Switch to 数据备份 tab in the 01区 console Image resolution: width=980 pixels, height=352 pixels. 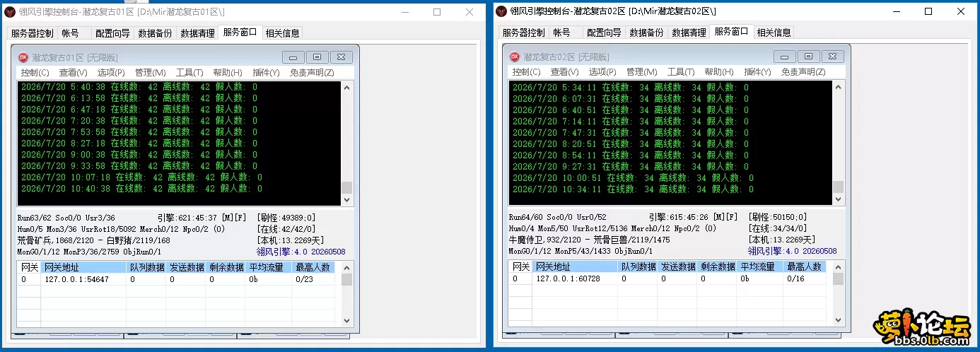click(x=155, y=33)
